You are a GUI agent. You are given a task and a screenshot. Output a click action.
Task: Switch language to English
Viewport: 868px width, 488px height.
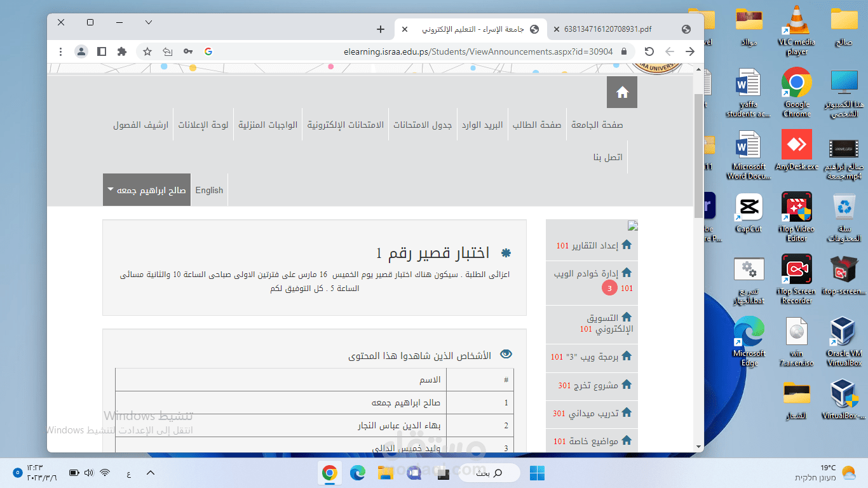[x=209, y=190]
